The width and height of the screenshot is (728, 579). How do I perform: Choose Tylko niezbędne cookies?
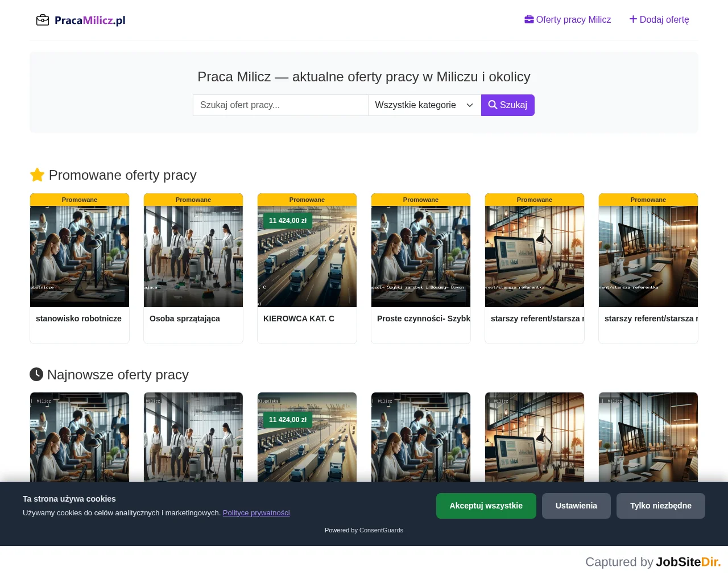click(x=661, y=506)
